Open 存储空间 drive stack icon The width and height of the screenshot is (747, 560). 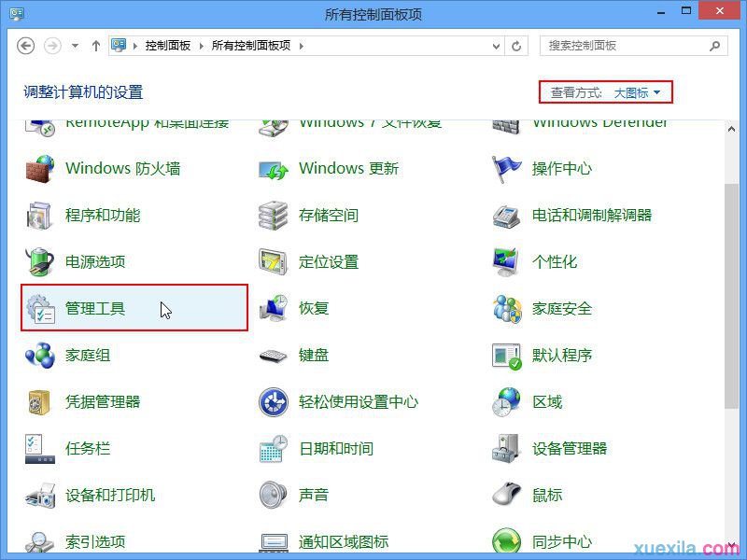273,216
